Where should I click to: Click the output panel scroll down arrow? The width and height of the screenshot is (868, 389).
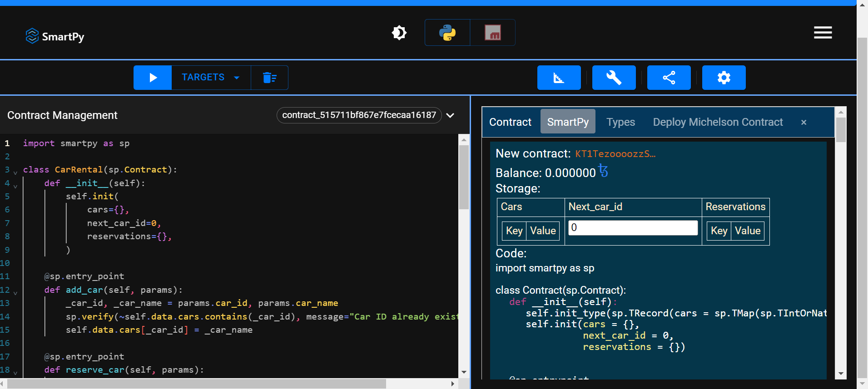click(841, 374)
